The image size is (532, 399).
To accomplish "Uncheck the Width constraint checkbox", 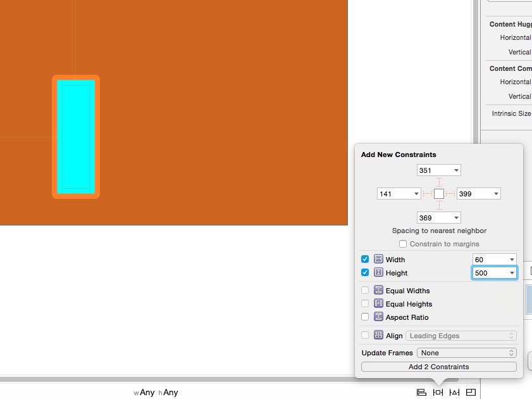I will pyautogui.click(x=365, y=259).
